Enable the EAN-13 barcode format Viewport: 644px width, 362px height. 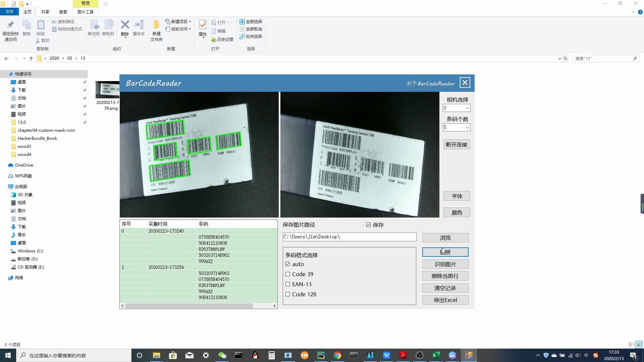pos(287,284)
